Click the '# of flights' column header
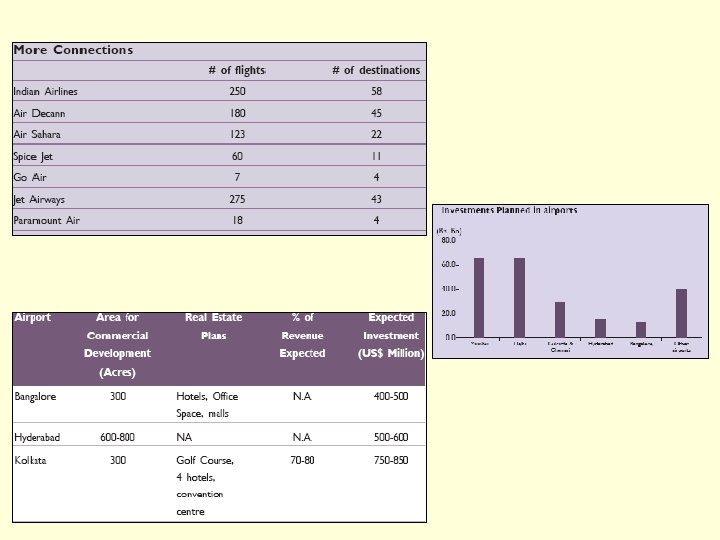The height and width of the screenshot is (540, 720). click(237, 70)
